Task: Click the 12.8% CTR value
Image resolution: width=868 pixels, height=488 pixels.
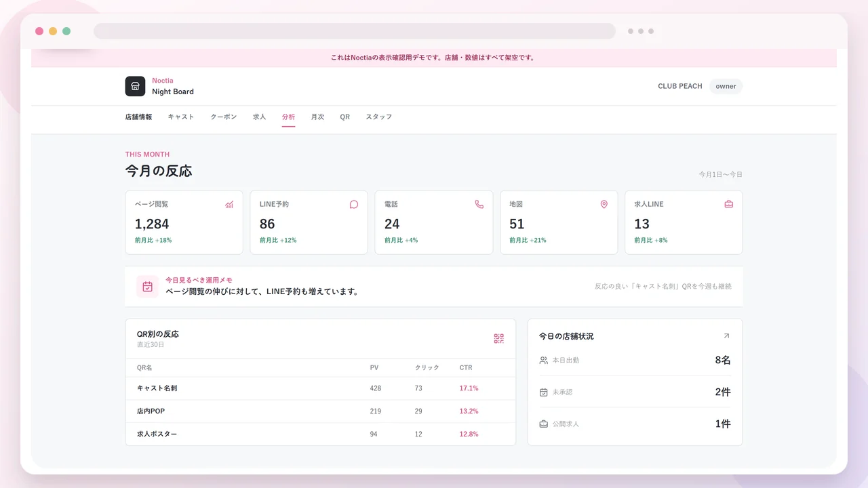Action: pos(469,434)
